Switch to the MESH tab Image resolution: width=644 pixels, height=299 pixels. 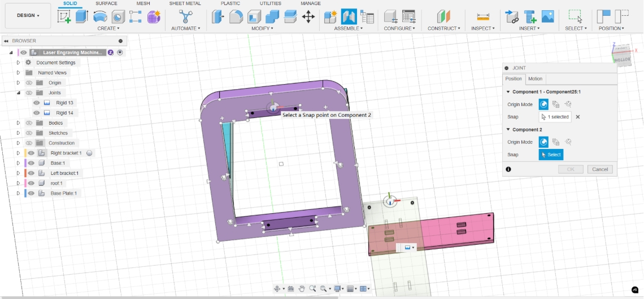(x=143, y=3)
